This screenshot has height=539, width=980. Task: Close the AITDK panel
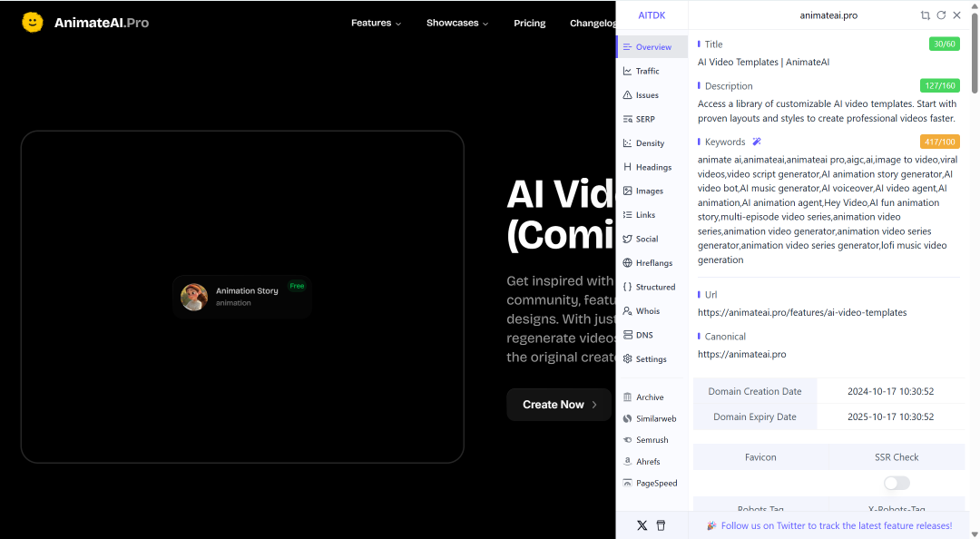pos(957,15)
